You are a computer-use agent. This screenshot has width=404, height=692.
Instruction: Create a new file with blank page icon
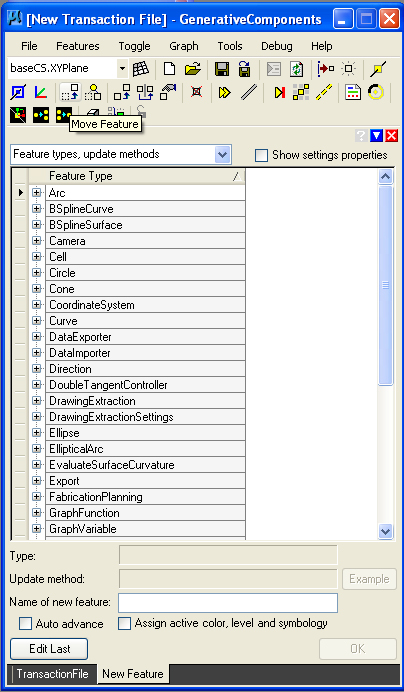(169, 68)
